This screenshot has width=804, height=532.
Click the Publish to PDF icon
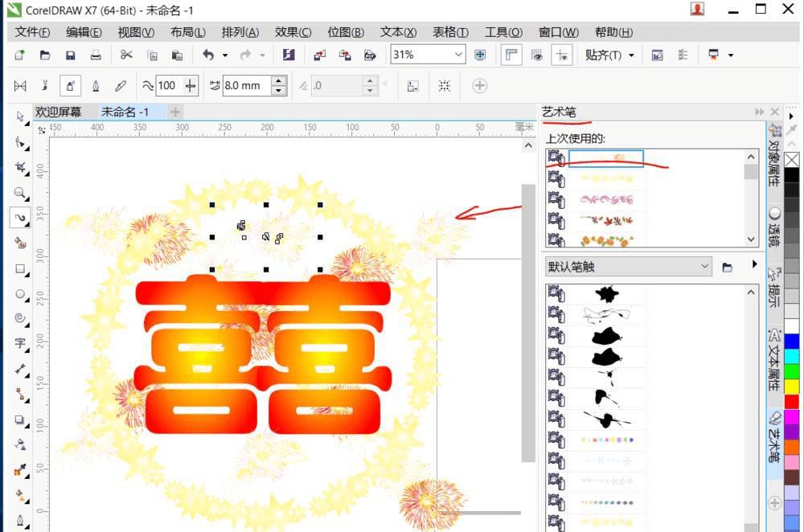pos(370,55)
